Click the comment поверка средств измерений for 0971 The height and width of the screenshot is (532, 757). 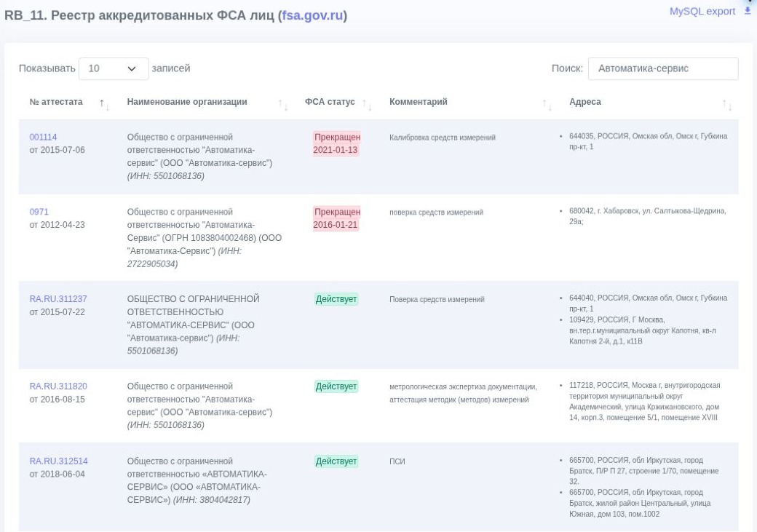click(436, 213)
